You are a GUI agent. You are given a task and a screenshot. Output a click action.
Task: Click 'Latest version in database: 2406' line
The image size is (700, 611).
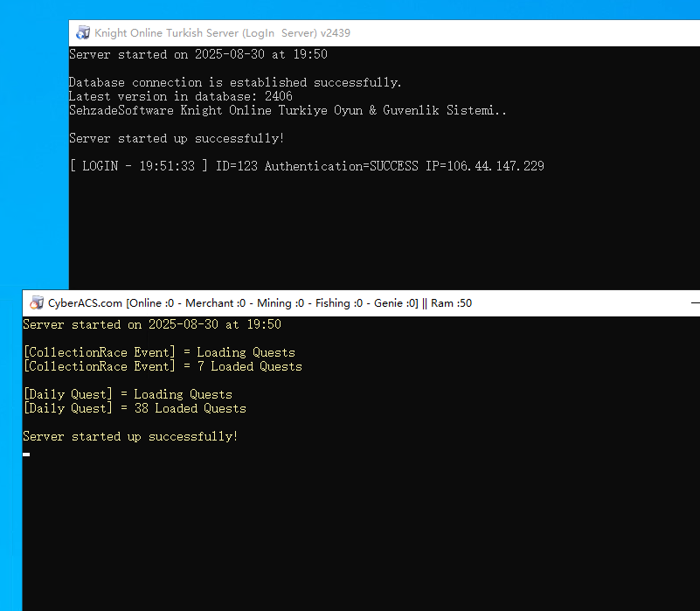tap(181, 96)
